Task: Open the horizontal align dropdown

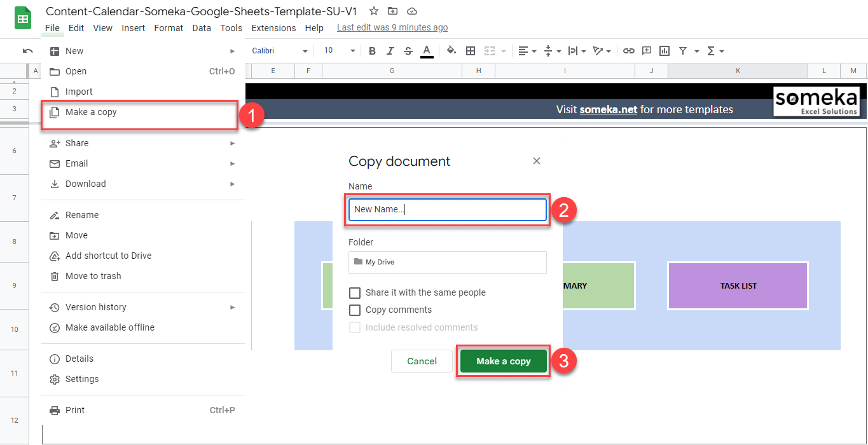Action: click(527, 51)
